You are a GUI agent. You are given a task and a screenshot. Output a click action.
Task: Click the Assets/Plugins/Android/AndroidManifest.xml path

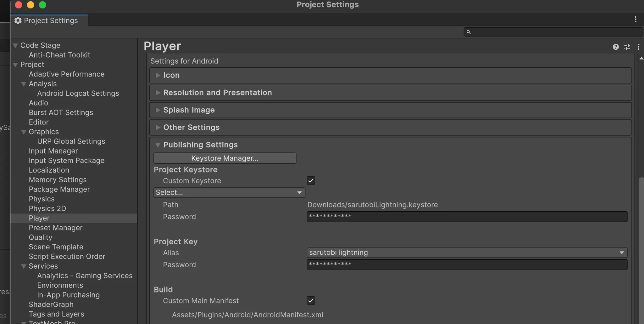click(247, 315)
